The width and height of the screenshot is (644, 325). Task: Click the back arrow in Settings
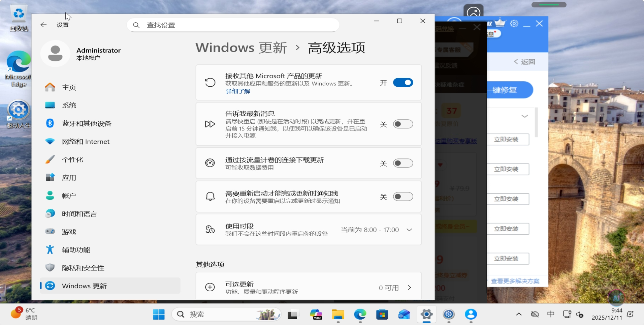coord(43,25)
